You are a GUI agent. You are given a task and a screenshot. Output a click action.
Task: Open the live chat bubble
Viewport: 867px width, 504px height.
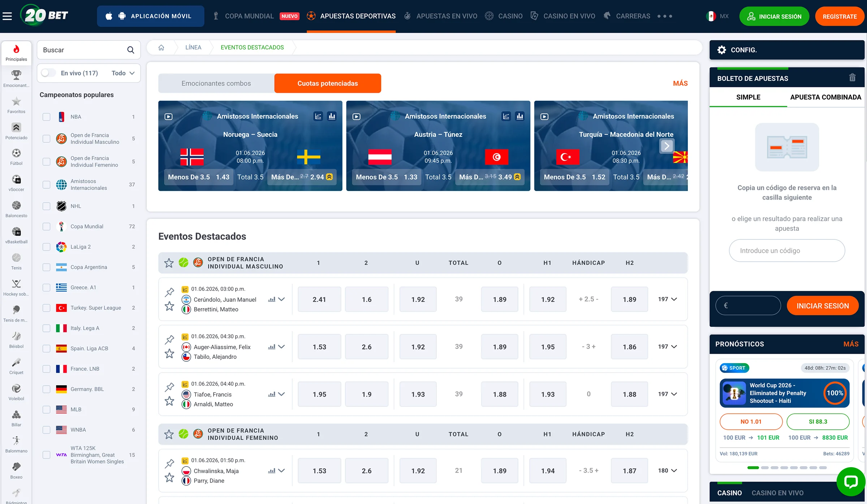point(851,481)
